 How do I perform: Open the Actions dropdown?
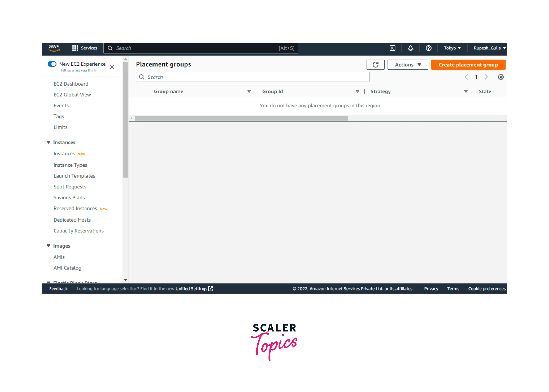[407, 65]
